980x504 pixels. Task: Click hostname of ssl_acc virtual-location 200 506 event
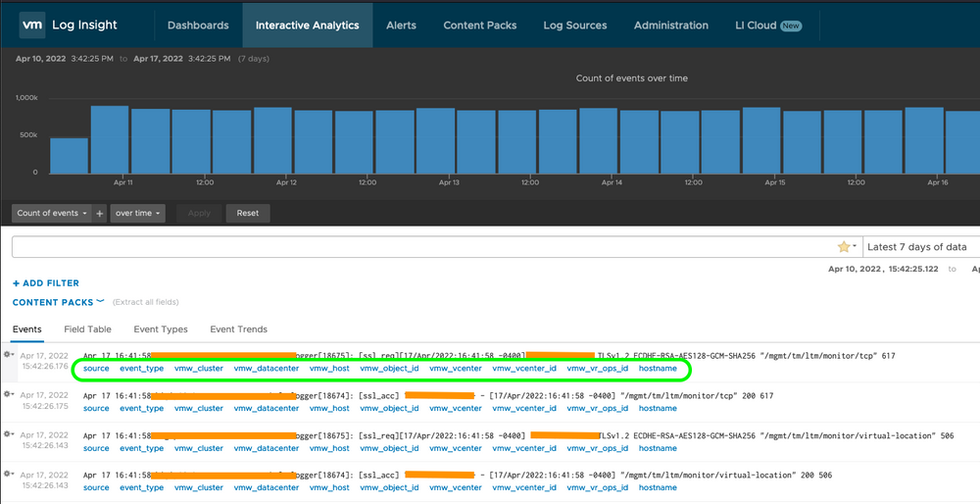[658, 487]
